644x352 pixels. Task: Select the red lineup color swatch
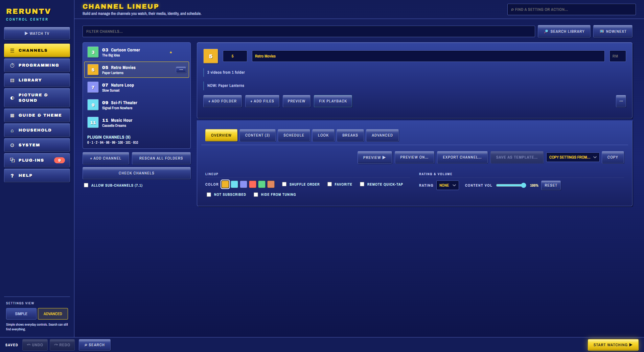(x=253, y=184)
